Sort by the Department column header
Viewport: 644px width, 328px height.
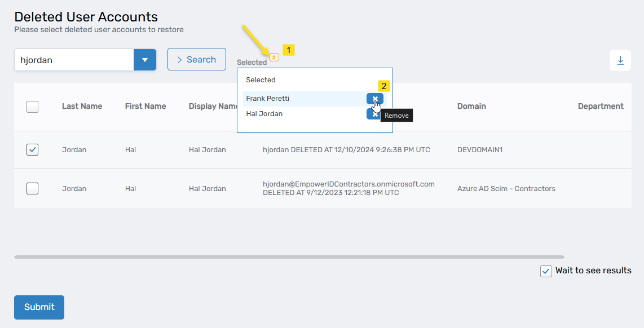[600, 106]
